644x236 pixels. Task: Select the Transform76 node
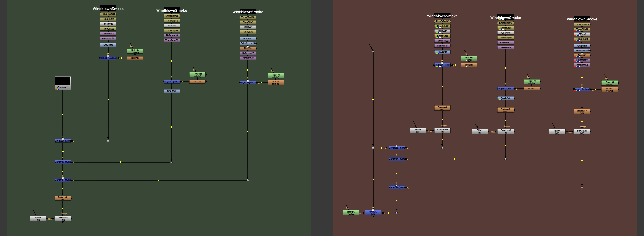click(248, 58)
